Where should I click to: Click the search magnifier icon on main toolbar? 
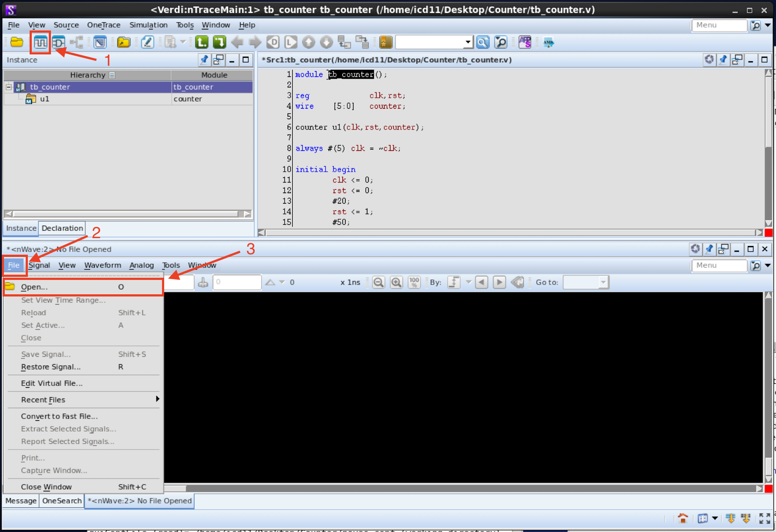point(483,42)
